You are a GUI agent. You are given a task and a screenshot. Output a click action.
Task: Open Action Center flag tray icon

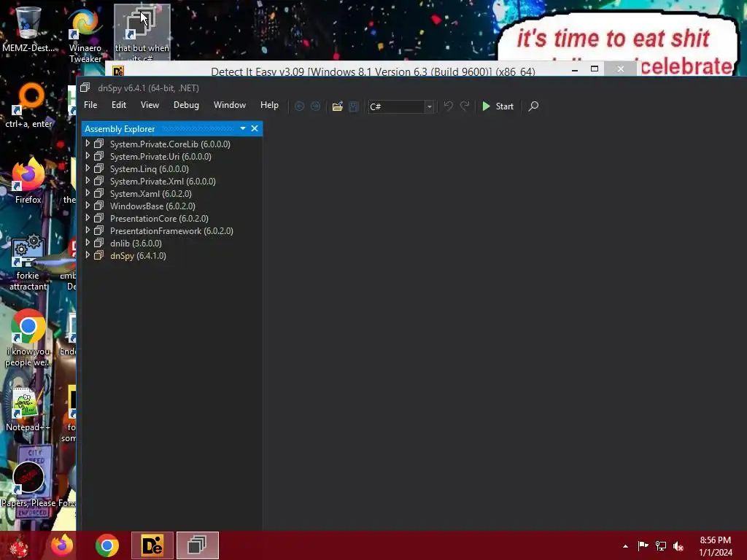tap(643, 545)
